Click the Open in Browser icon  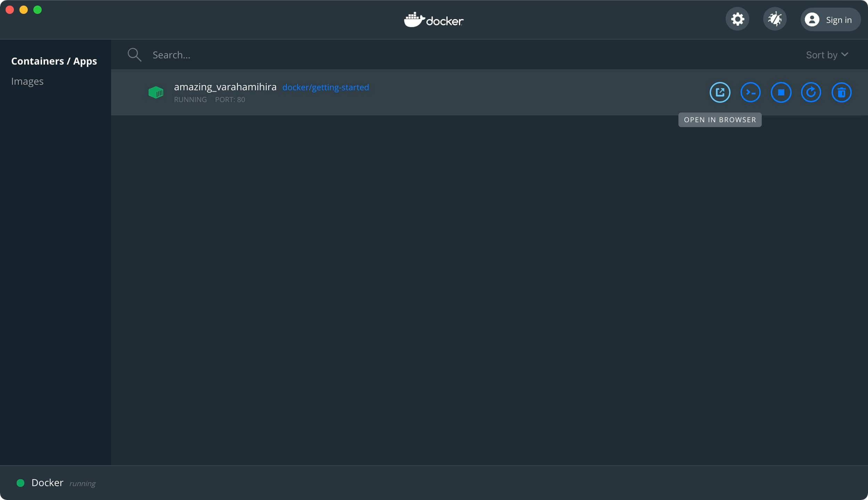pyautogui.click(x=720, y=92)
